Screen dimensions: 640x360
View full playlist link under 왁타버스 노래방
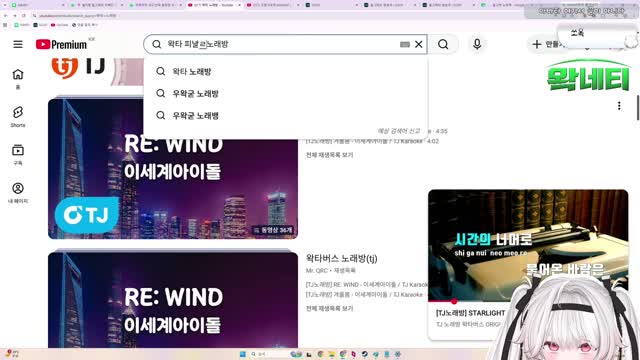(329, 308)
